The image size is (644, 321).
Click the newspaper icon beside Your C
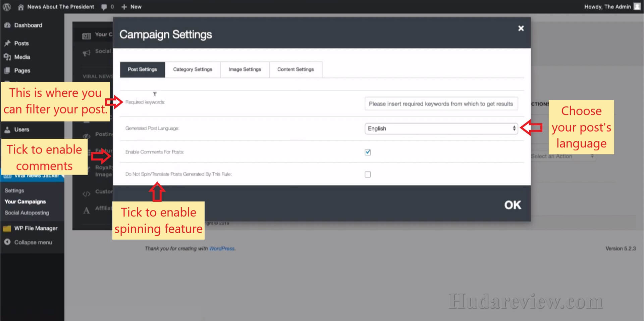click(87, 36)
